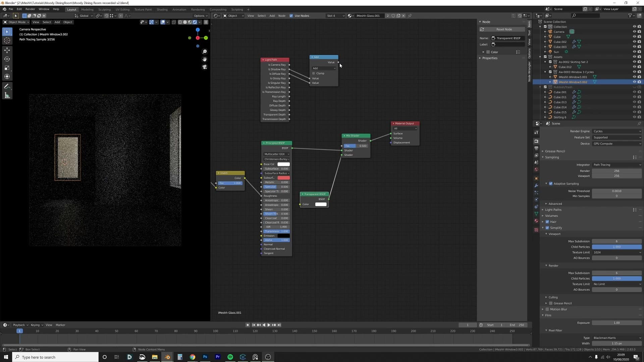The image size is (644, 362).
Task: Open node editor Add menu
Action: 272,16
